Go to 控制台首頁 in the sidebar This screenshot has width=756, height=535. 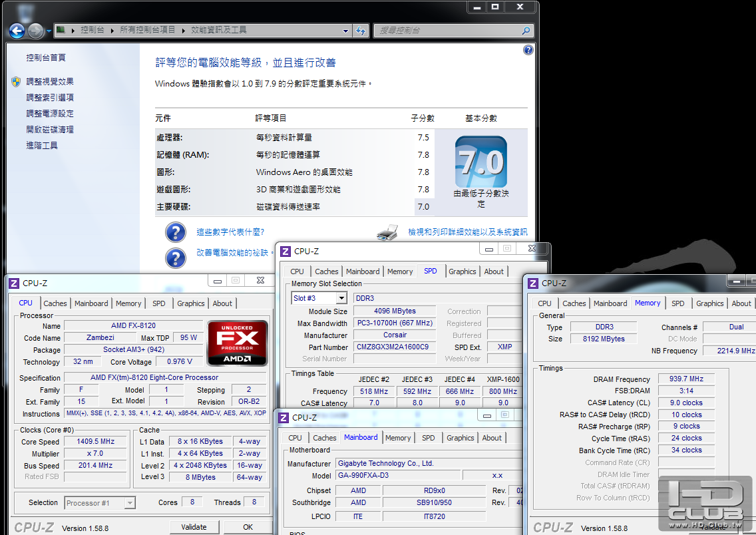point(46,58)
